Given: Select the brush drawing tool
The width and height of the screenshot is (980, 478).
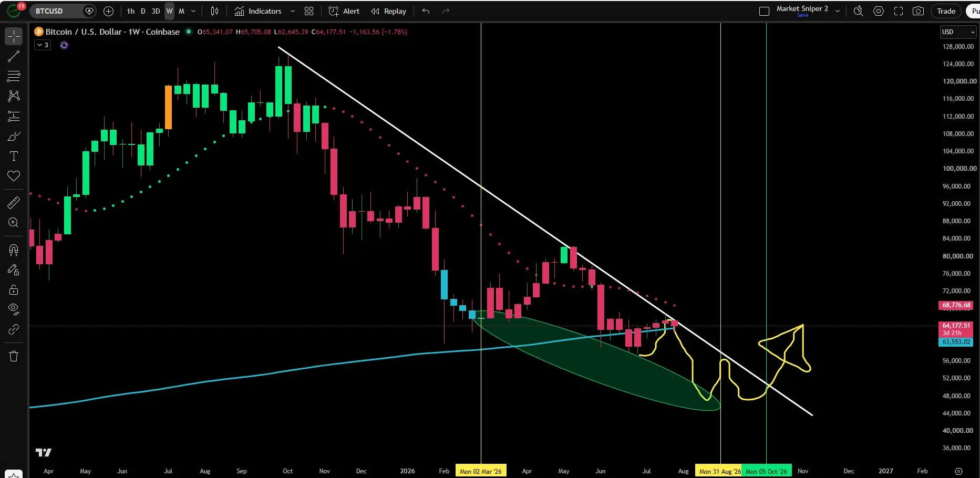Looking at the screenshot, I should click(14, 136).
